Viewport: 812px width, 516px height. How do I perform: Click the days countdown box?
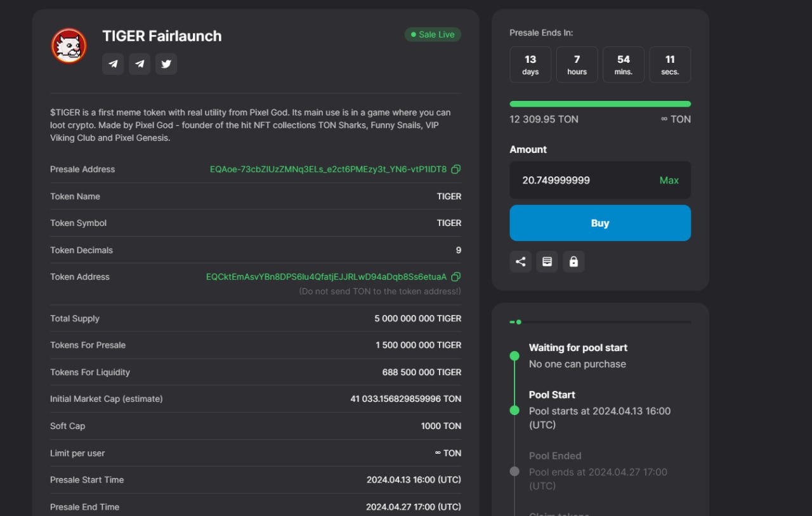point(530,65)
